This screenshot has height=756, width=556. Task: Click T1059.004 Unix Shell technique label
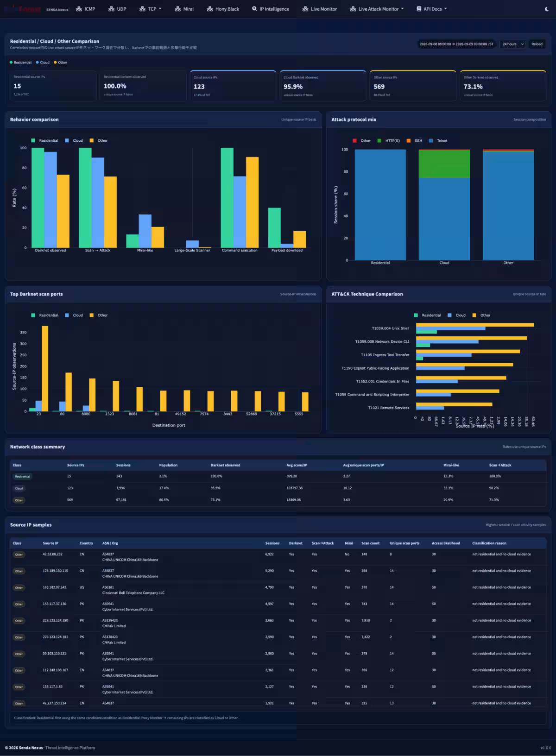[x=391, y=328]
